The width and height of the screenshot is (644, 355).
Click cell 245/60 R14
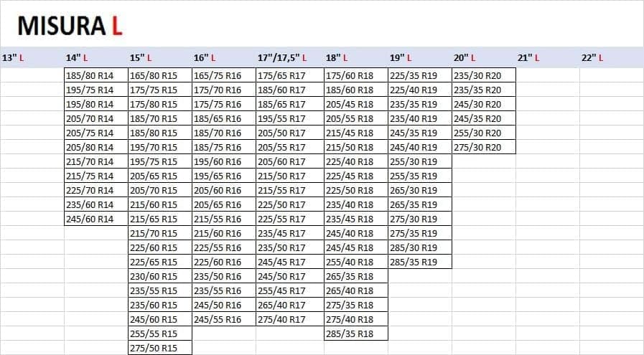point(96,219)
